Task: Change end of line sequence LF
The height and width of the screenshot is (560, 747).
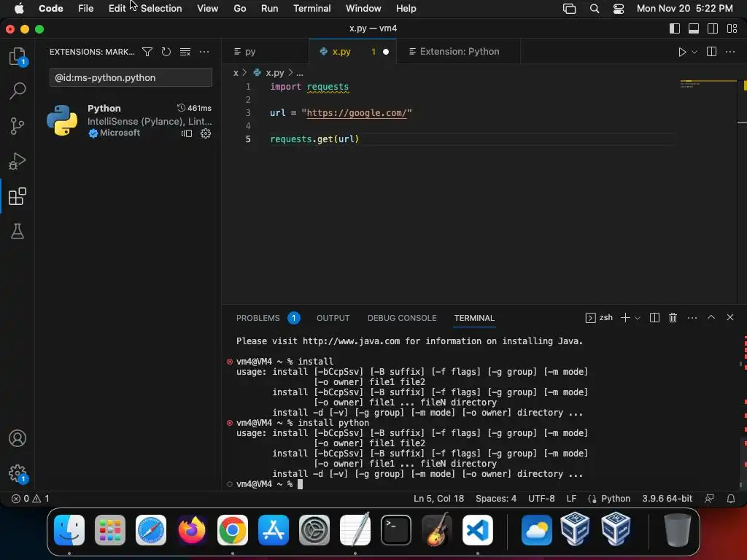Action: pos(571,499)
